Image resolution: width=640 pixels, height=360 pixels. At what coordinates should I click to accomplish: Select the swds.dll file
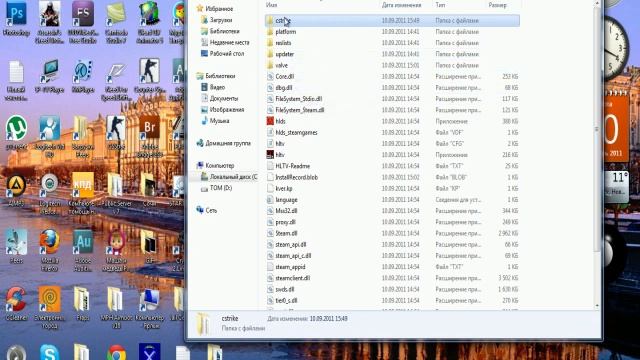click(x=284, y=289)
